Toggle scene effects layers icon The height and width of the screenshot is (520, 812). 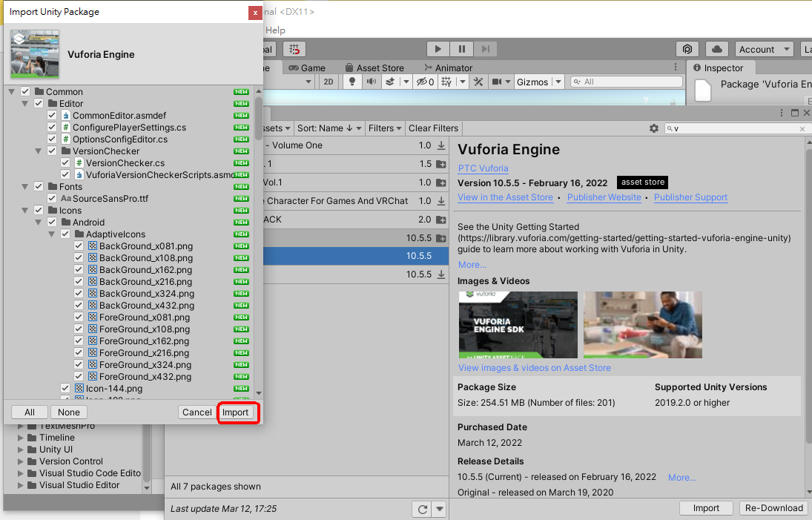click(391, 82)
